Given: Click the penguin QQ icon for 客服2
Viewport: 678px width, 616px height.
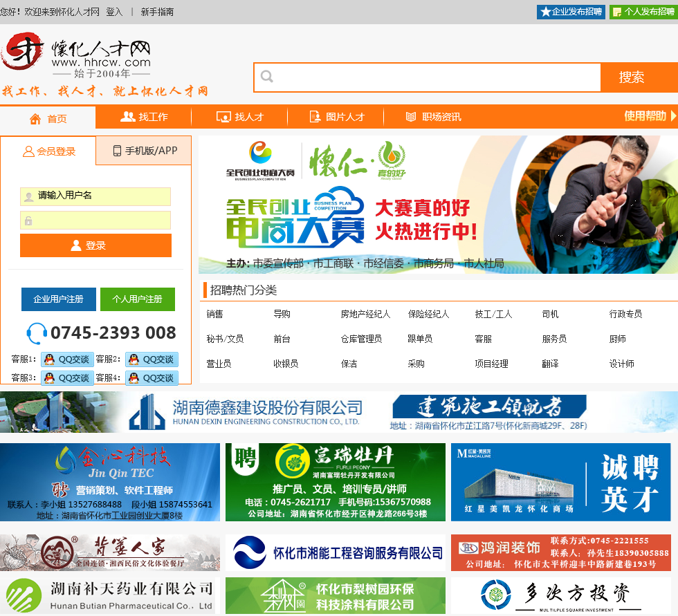Looking at the screenshot, I should 134,360.
